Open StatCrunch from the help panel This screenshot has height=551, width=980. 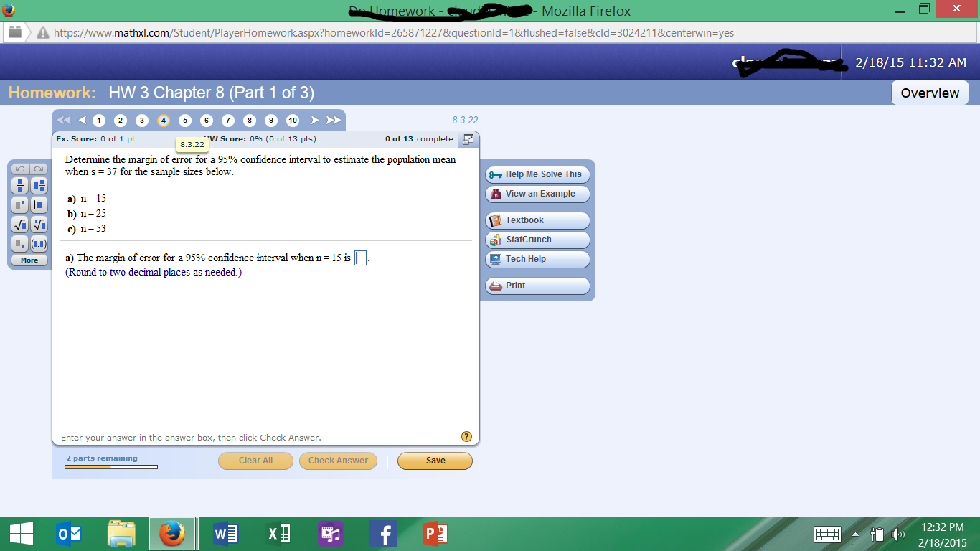point(537,240)
